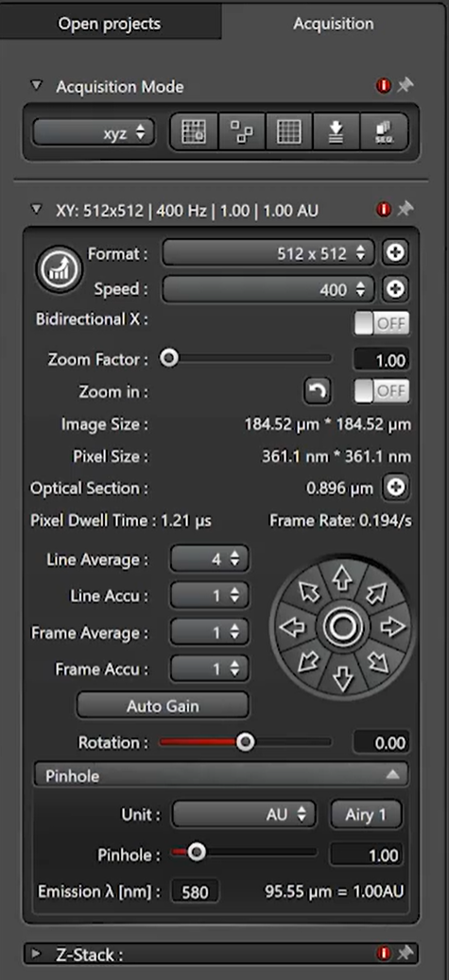Select the Acquisition tab
The image size is (449, 980).
[x=334, y=24]
